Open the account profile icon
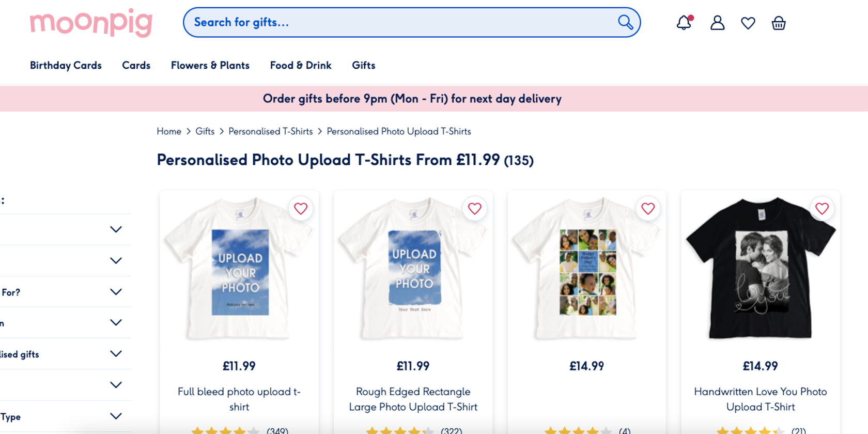 [x=717, y=23]
